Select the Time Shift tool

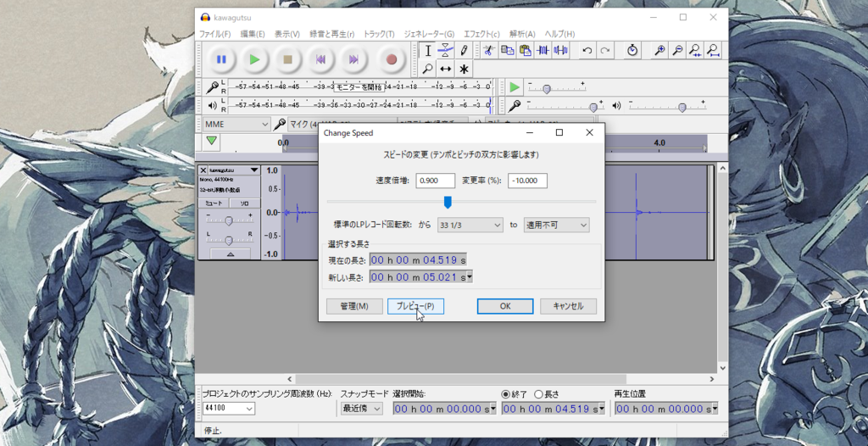tap(446, 69)
